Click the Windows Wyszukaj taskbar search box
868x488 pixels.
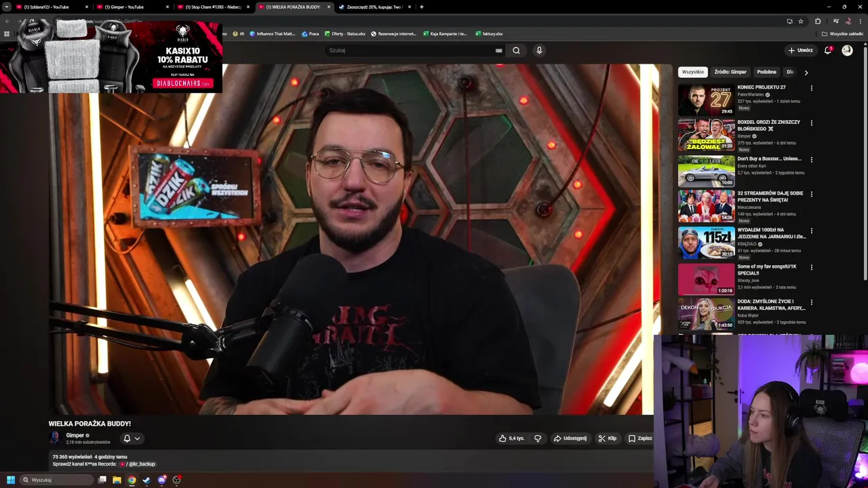[56, 480]
